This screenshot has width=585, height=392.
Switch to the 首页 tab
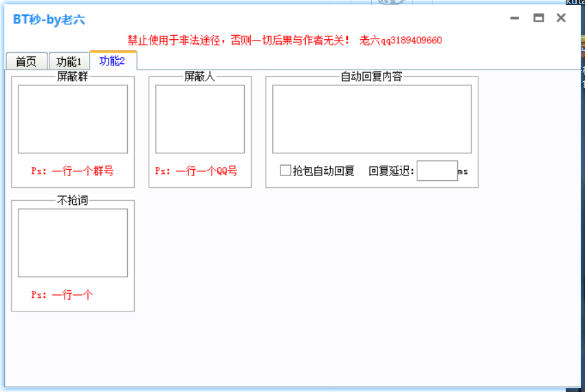tap(26, 61)
